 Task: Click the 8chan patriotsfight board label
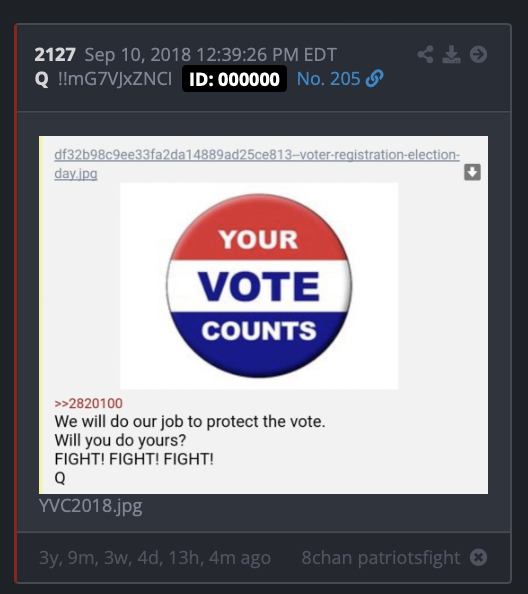381,558
